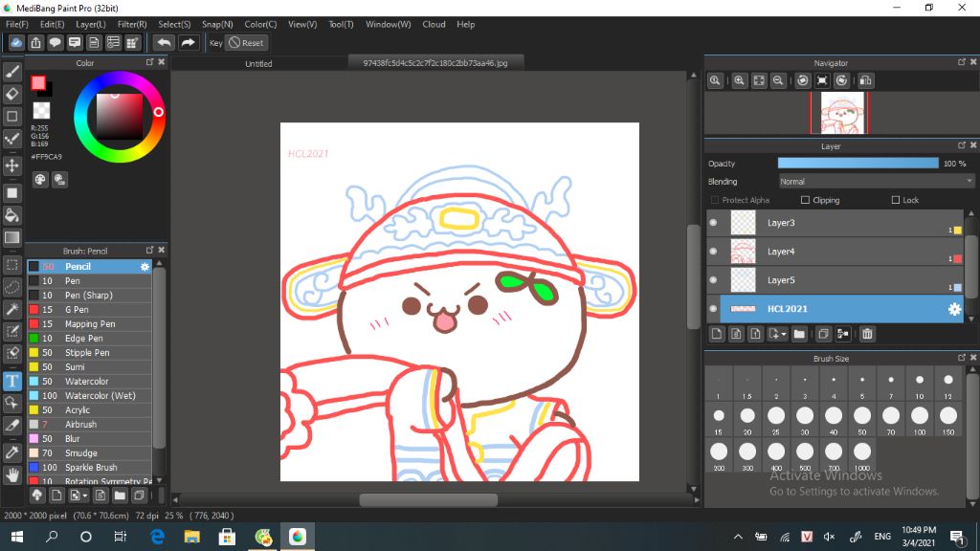Viewport: 980px width, 551px height.
Task: Open the Snap menu
Action: [x=217, y=24]
